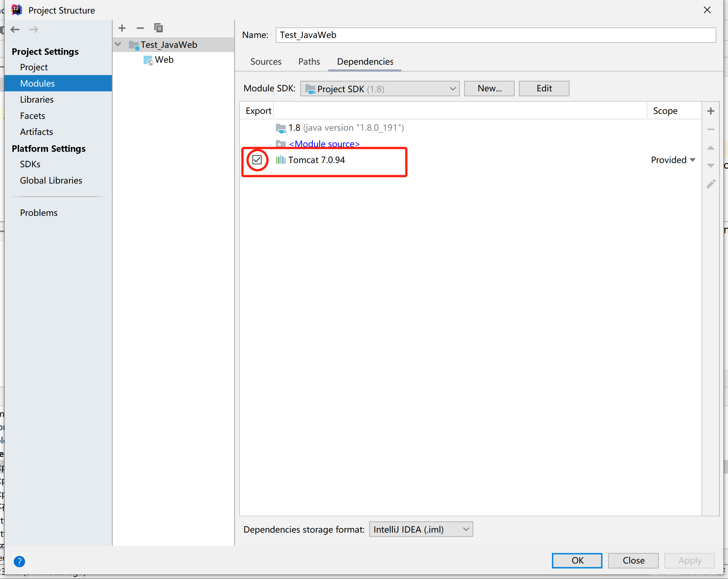Remove dependency with the minus icon
Viewport: 728px width, 579px height.
(711, 129)
